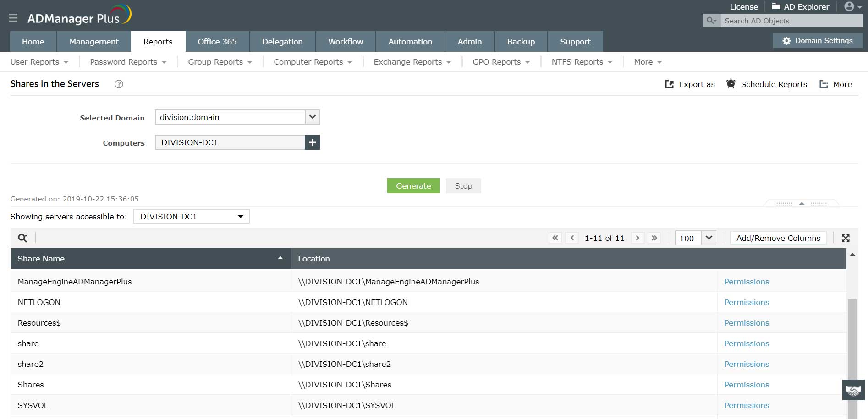The image size is (868, 419).
Task: Click the Schedule Reports alarm icon
Action: coord(731,84)
